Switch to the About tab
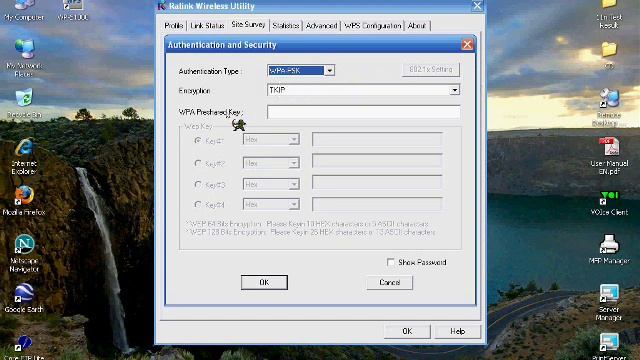640x360 pixels. [417, 25]
